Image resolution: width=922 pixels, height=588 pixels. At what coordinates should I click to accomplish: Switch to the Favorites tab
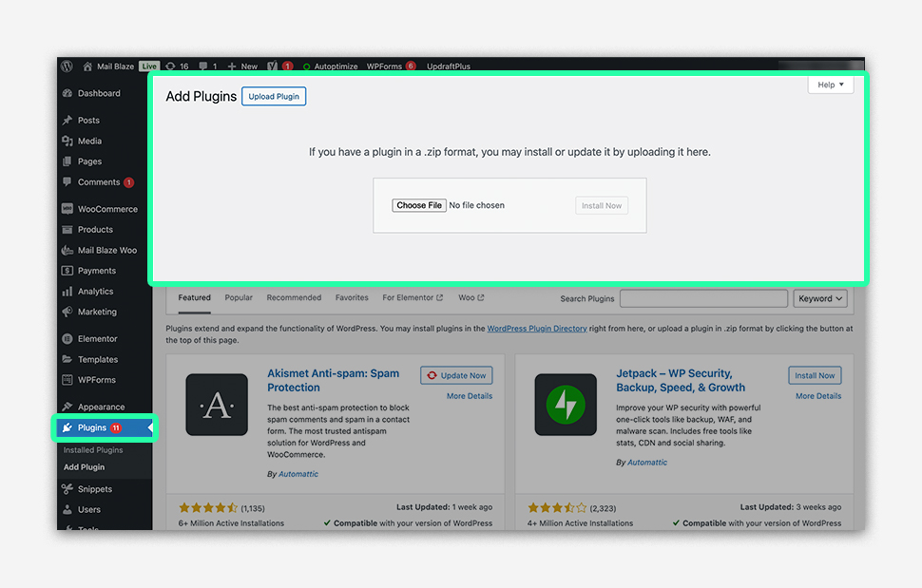[x=352, y=298]
